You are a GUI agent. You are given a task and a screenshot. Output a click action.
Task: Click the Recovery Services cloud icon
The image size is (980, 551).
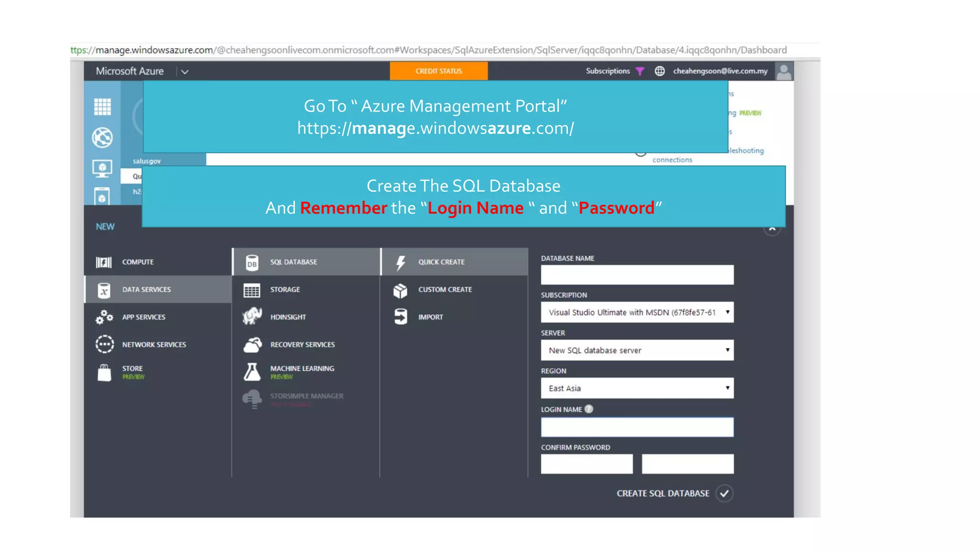click(x=253, y=345)
